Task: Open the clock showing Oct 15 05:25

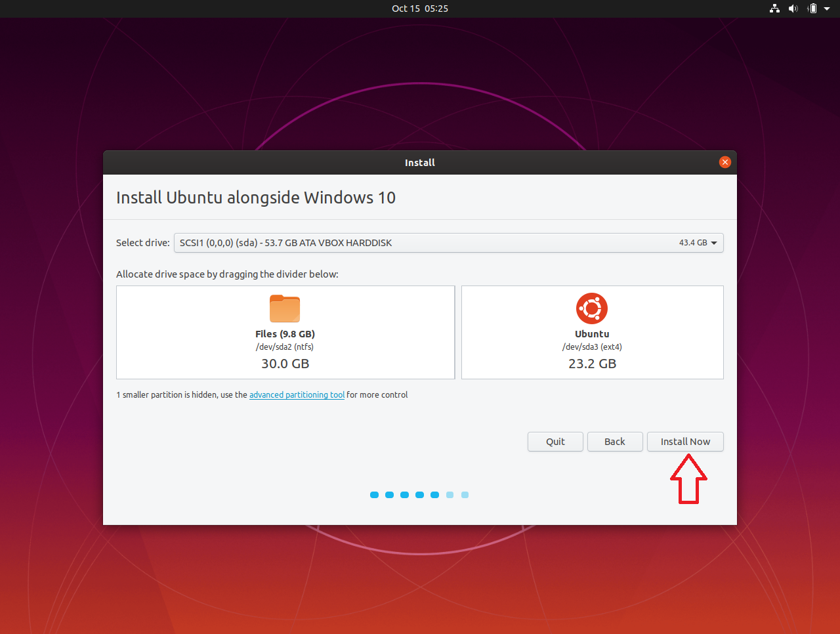Action: coord(420,9)
